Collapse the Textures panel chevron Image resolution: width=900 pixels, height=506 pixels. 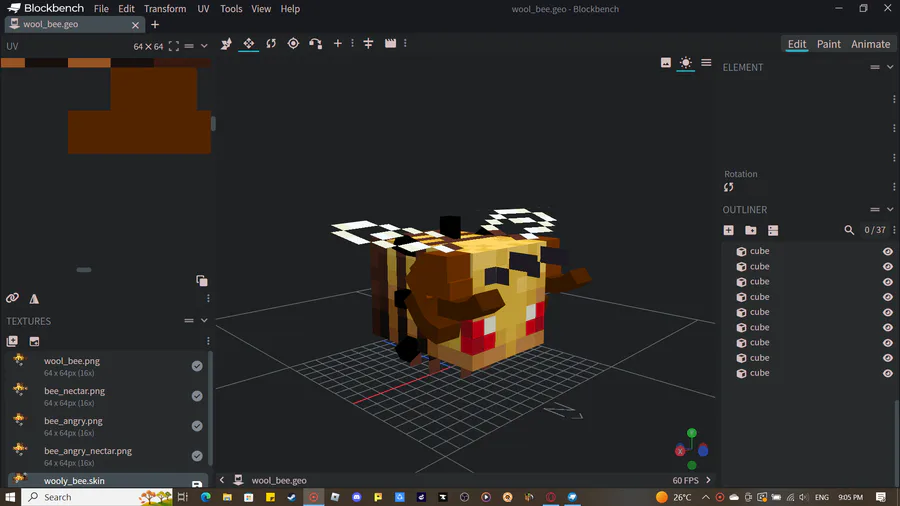coord(204,321)
